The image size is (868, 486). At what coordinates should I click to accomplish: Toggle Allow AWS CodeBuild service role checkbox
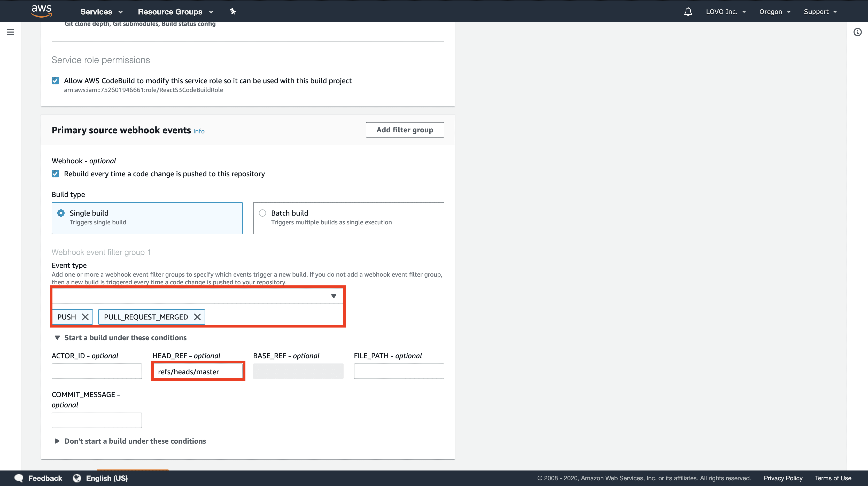[x=56, y=80]
